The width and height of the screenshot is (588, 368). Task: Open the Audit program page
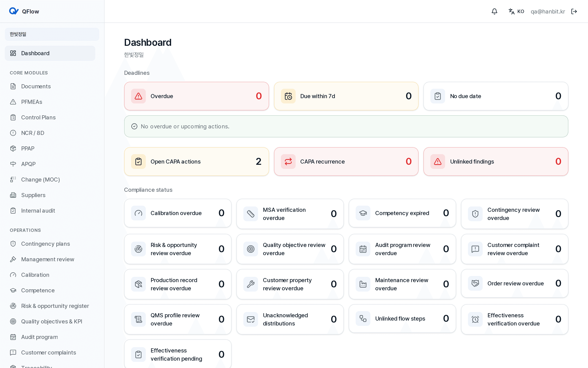pyautogui.click(x=50, y=337)
